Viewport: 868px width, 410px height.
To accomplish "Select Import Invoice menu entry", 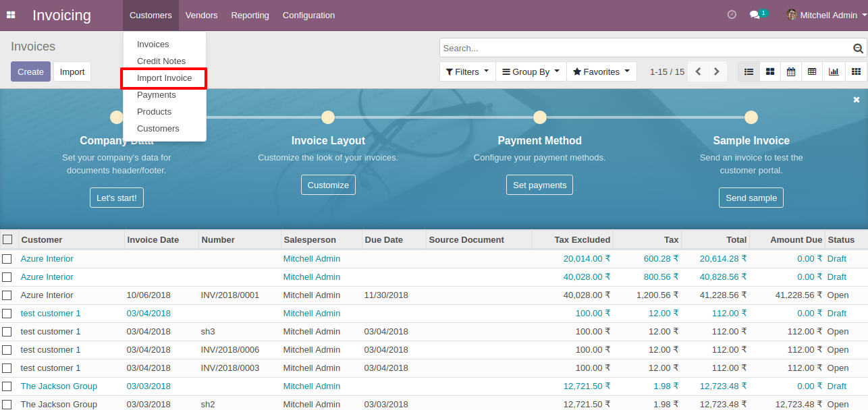I will pos(164,78).
